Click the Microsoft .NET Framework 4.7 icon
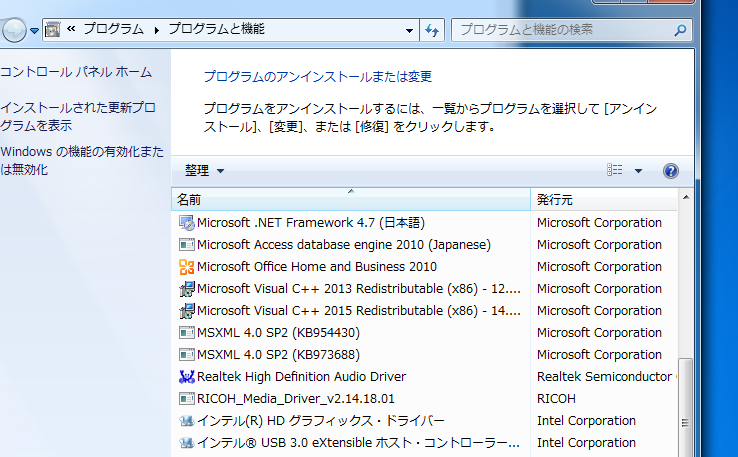The width and height of the screenshot is (738, 457). point(186,223)
